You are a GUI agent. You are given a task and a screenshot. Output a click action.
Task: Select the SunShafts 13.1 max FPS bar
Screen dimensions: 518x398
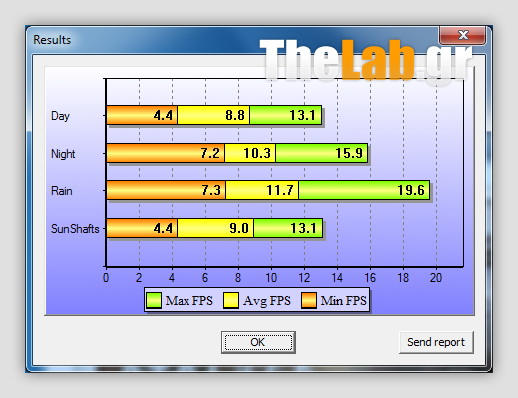(288, 228)
